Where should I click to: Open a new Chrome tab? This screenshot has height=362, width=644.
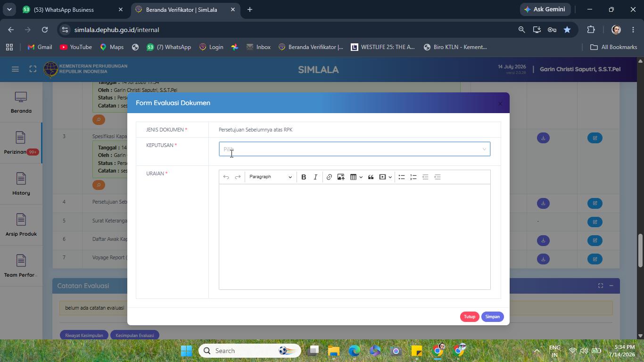(250, 9)
